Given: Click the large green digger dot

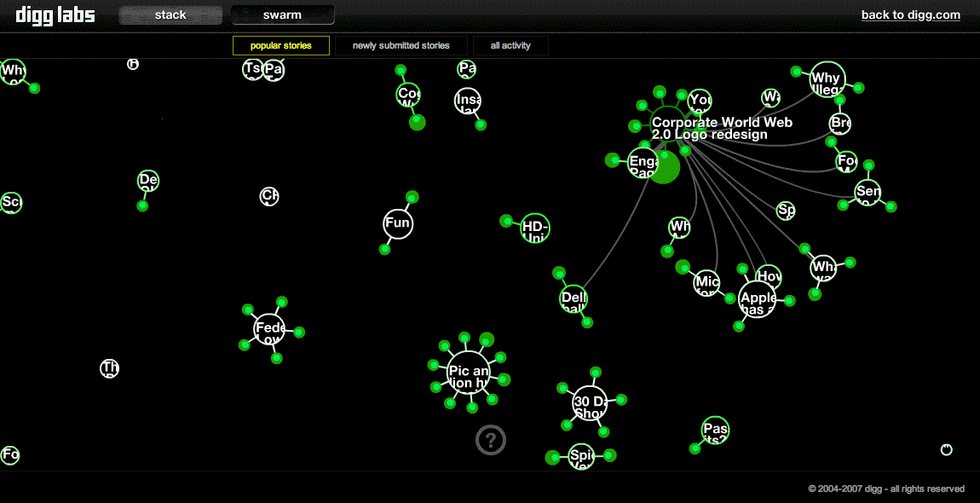Looking at the screenshot, I should click(x=665, y=167).
